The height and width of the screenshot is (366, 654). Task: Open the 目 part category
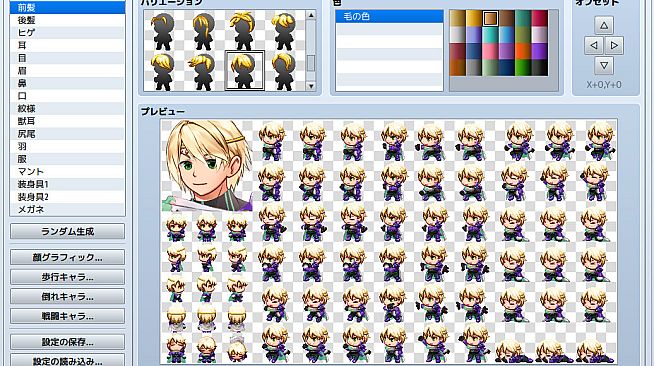tap(67, 58)
